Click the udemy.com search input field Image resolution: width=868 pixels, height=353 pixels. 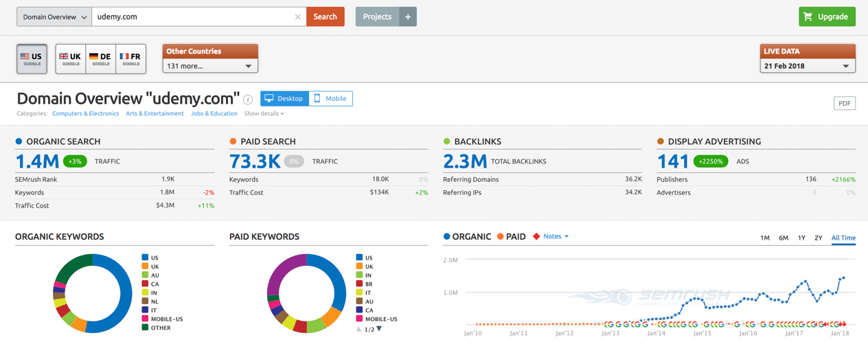pos(192,16)
